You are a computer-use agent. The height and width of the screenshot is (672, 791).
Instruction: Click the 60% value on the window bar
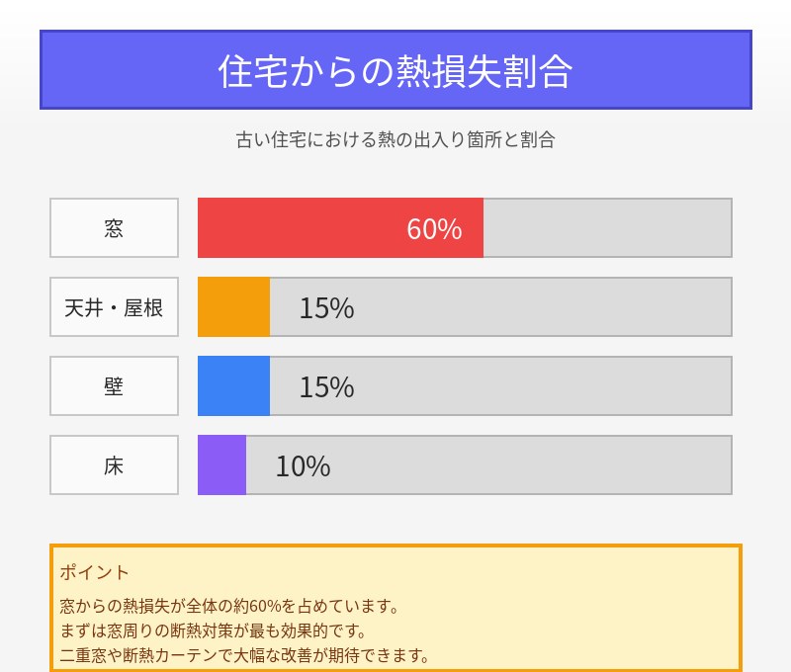(434, 229)
